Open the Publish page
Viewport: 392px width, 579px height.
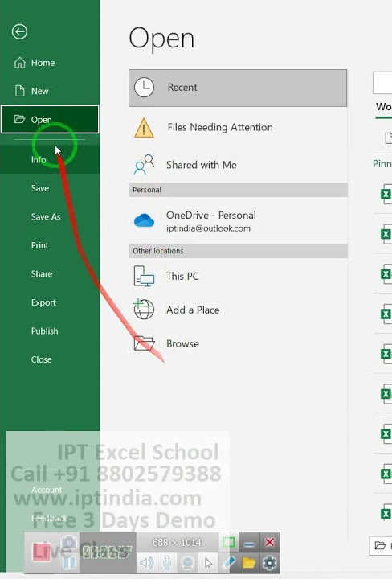click(50, 331)
